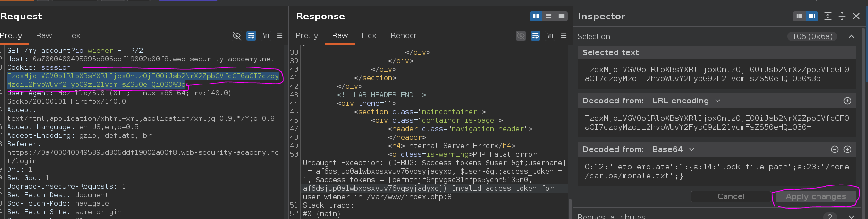Switch to combined tabbed view layout

[x=561, y=16]
